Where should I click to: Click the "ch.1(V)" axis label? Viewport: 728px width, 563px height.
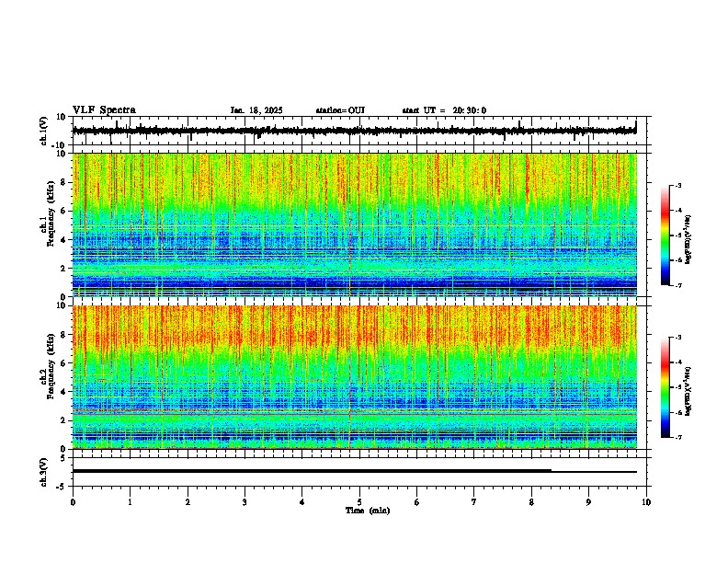pyautogui.click(x=44, y=131)
